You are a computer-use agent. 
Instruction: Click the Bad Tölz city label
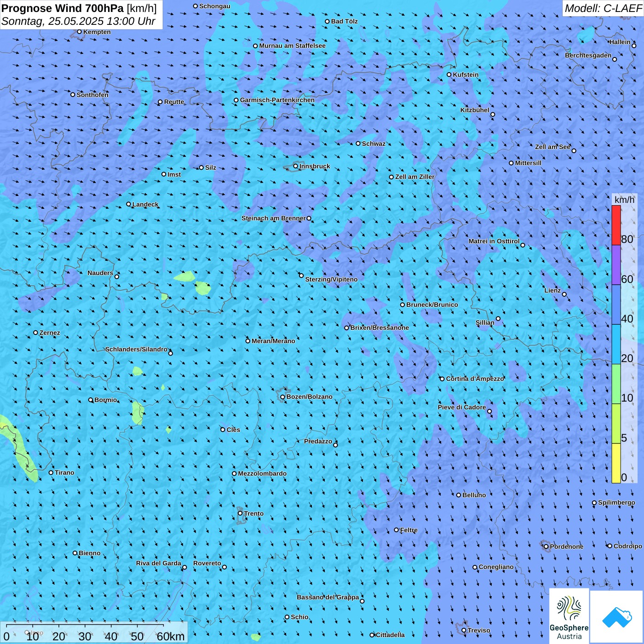(345, 21)
